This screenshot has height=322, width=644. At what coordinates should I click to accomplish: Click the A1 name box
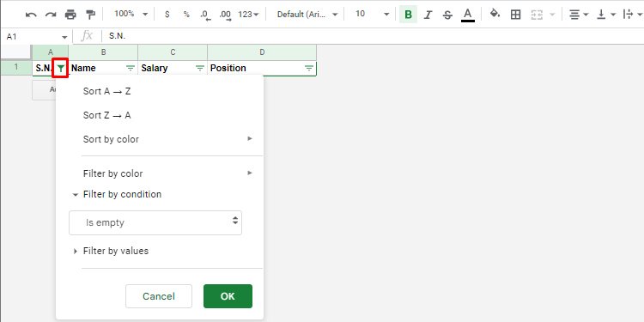[x=31, y=37]
